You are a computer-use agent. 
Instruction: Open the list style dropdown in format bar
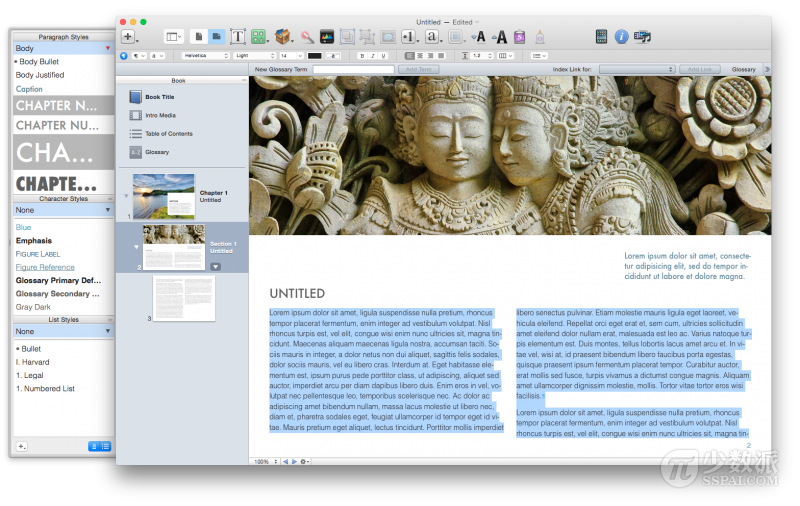[539, 56]
